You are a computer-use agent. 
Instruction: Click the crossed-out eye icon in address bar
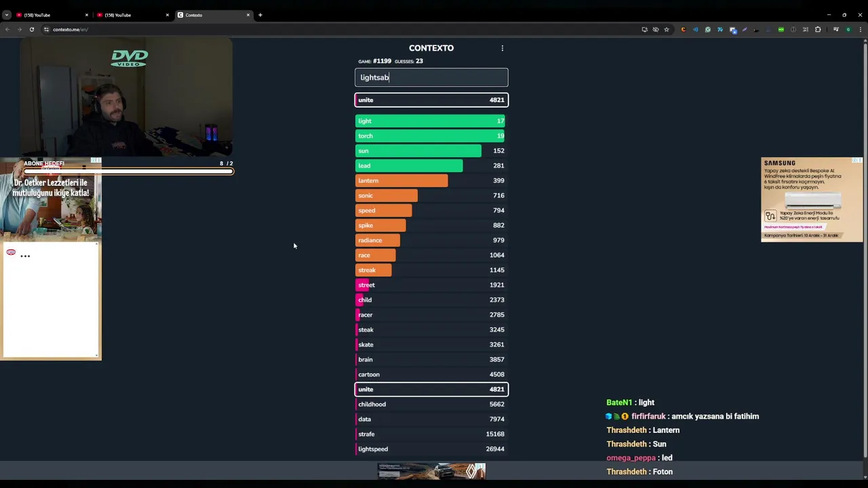tap(655, 29)
